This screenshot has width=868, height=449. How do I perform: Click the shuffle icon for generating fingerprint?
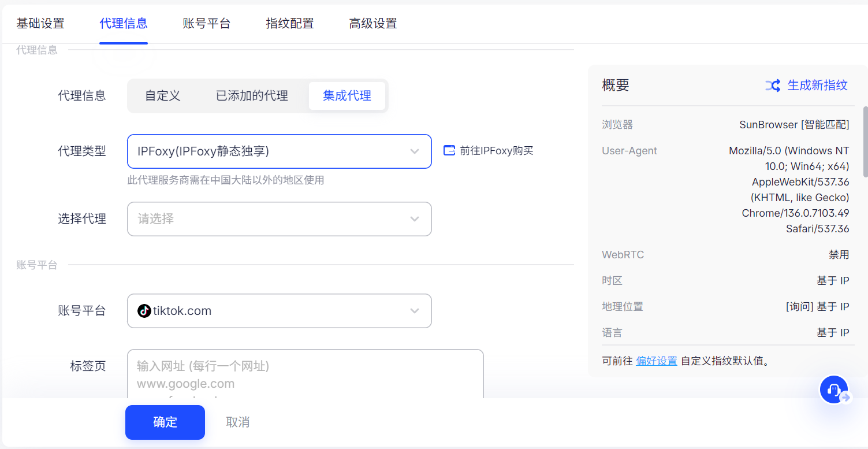(x=773, y=86)
